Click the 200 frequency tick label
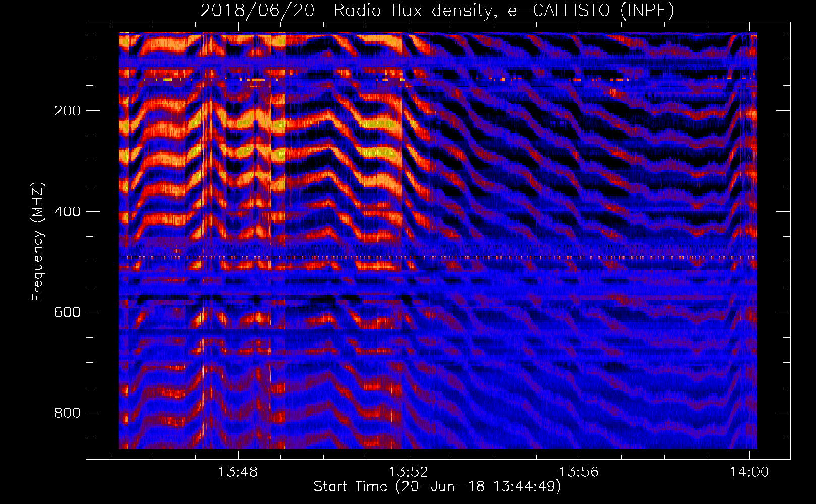The image size is (816, 504). [x=68, y=111]
